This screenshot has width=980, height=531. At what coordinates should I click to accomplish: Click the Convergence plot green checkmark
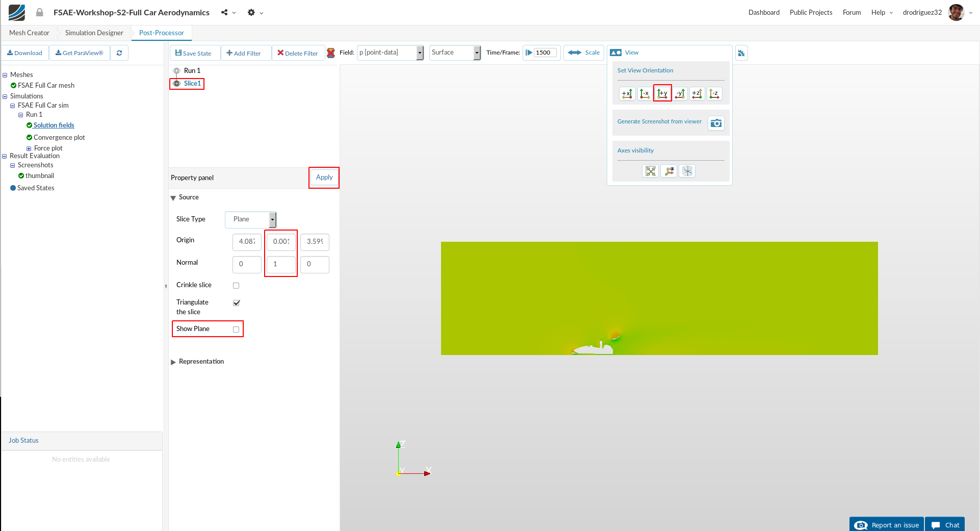coord(29,138)
